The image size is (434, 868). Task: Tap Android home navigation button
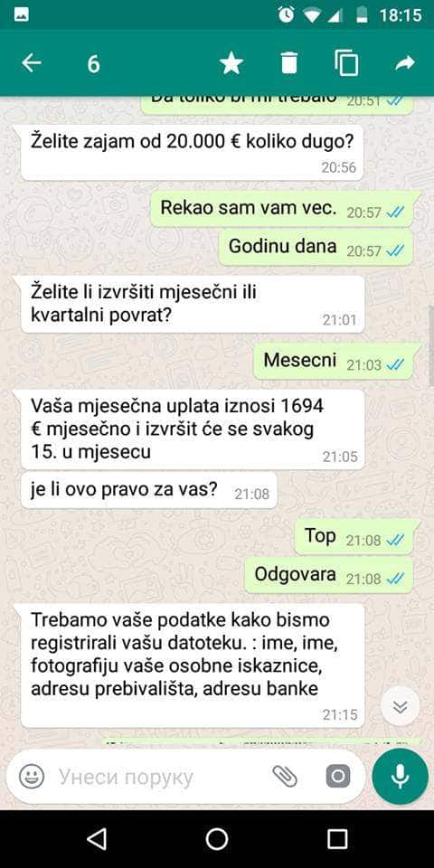pyautogui.click(x=217, y=839)
